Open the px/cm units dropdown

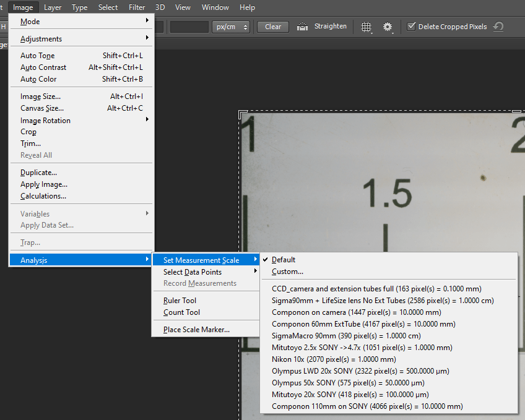pos(230,27)
